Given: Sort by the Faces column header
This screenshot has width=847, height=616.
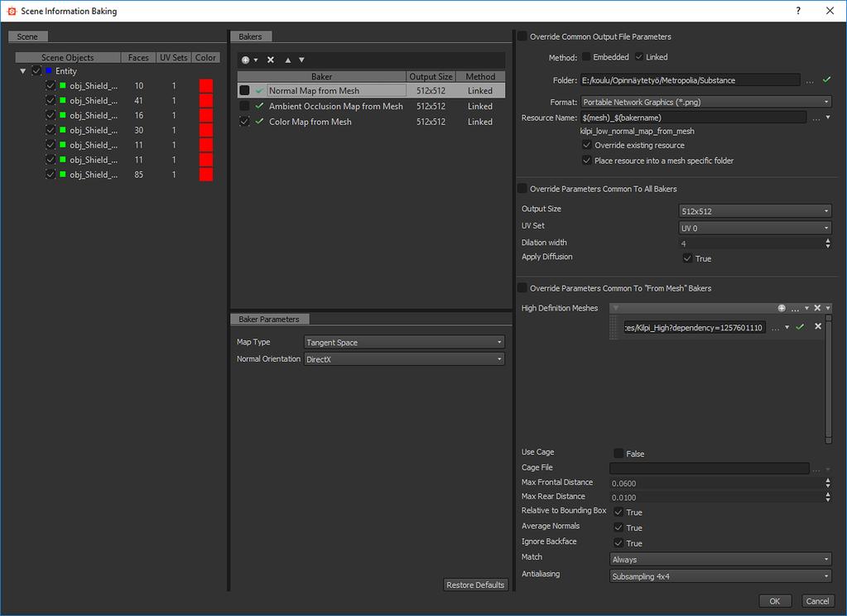Looking at the screenshot, I should [x=138, y=57].
